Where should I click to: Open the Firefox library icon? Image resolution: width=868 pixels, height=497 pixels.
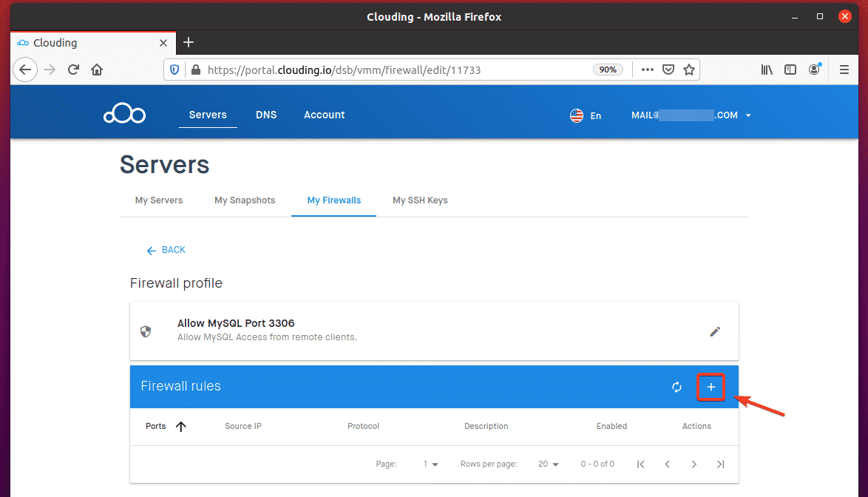point(767,70)
